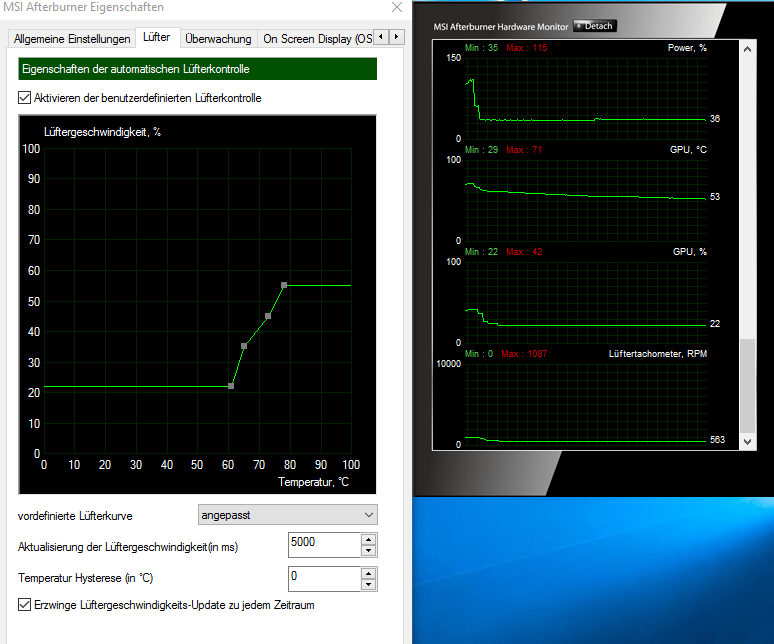774x644 pixels.
Task: Close the MSI Afterburner Eigenschaften window
Action: [397, 7]
